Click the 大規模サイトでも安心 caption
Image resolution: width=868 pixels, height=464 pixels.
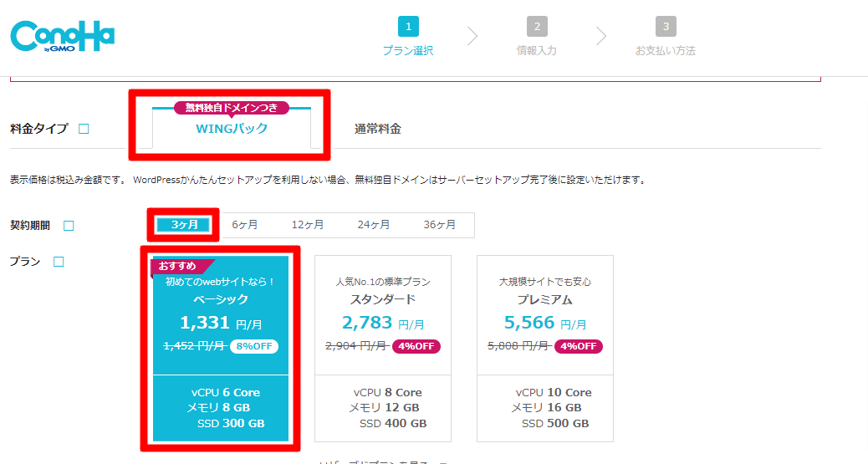tap(545, 282)
